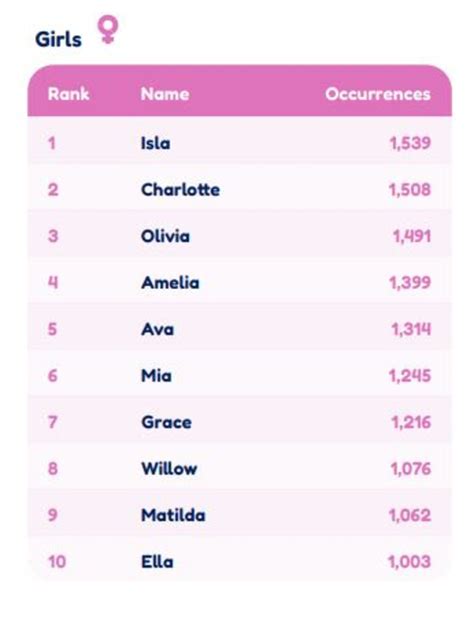Click the 1,245 occurrences value
474x632 pixels.
pyautogui.click(x=410, y=376)
